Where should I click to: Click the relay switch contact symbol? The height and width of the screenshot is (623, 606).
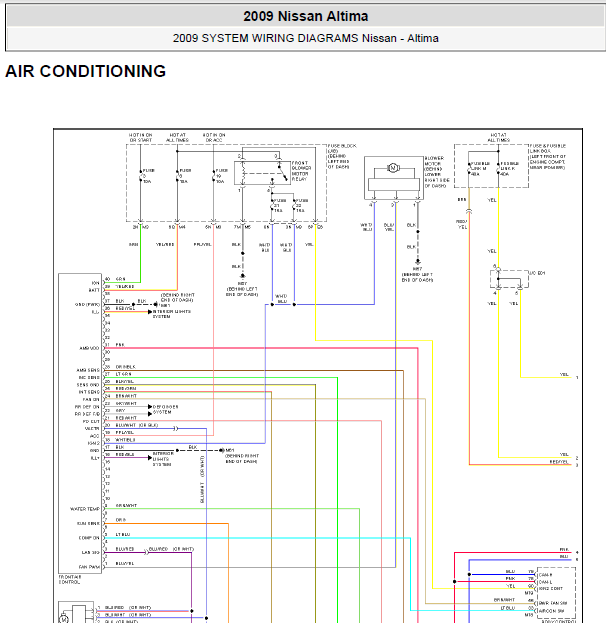pos(283,172)
